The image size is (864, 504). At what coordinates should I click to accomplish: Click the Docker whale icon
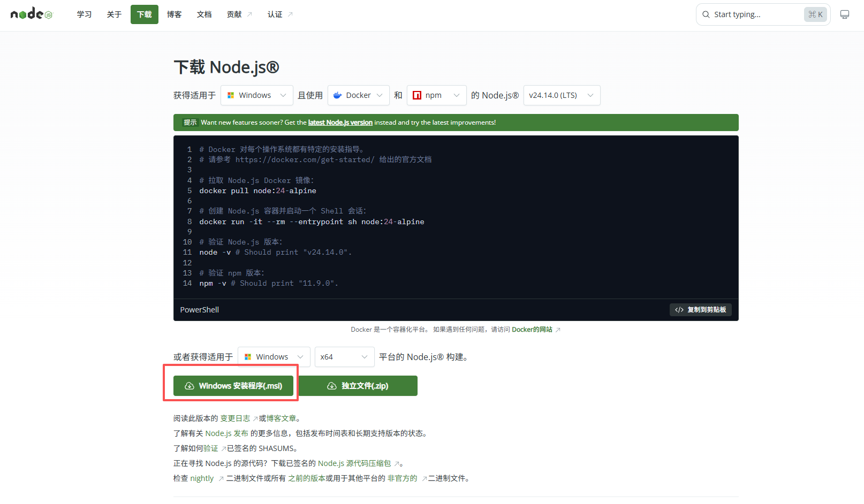click(x=337, y=95)
